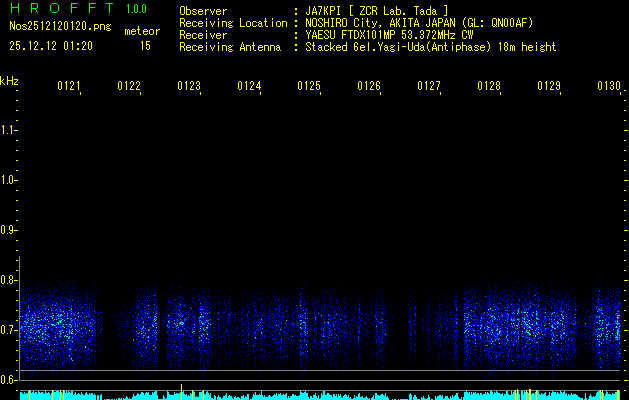
Task: Click the 0121 time marker
Action: [69, 87]
